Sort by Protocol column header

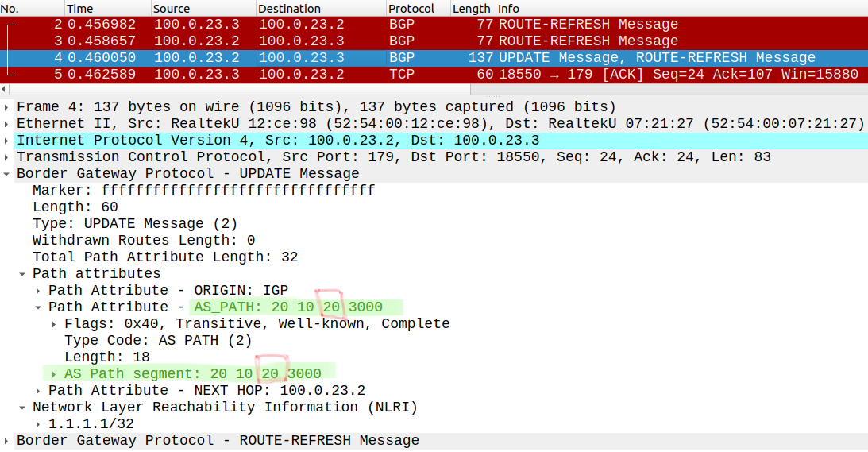tap(418, 8)
